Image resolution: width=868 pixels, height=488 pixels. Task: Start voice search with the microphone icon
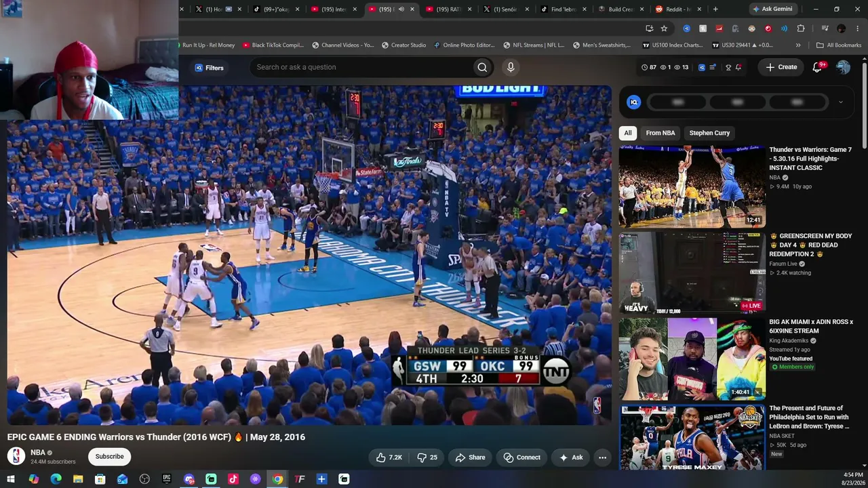[511, 67]
